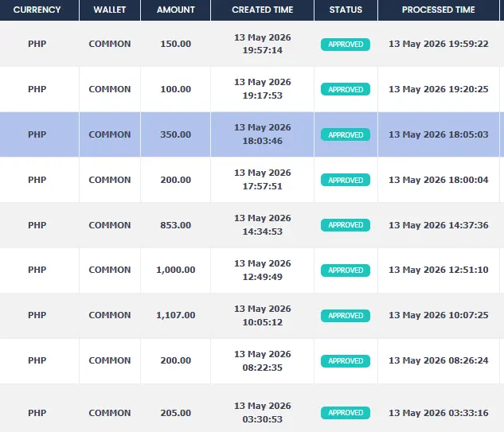Click PHP in the 150.00 row
This screenshot has height=432, width=504.
click(37, 44)
